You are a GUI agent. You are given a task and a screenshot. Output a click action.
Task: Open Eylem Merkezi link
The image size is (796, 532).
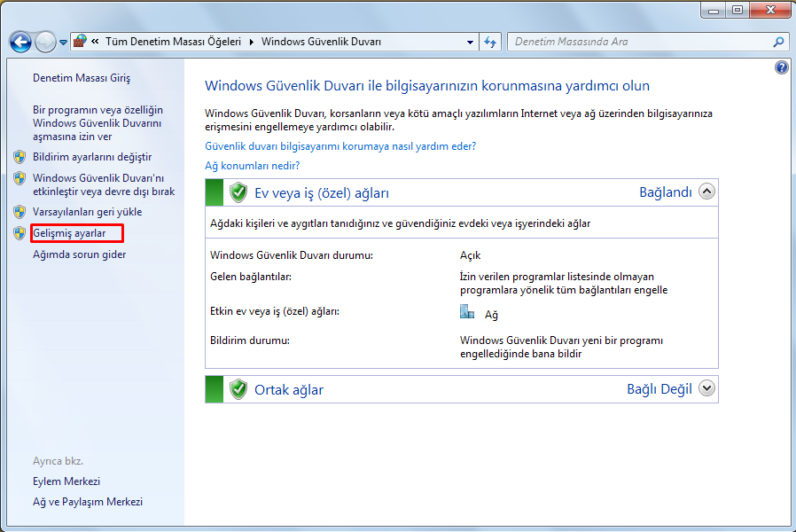66,481
